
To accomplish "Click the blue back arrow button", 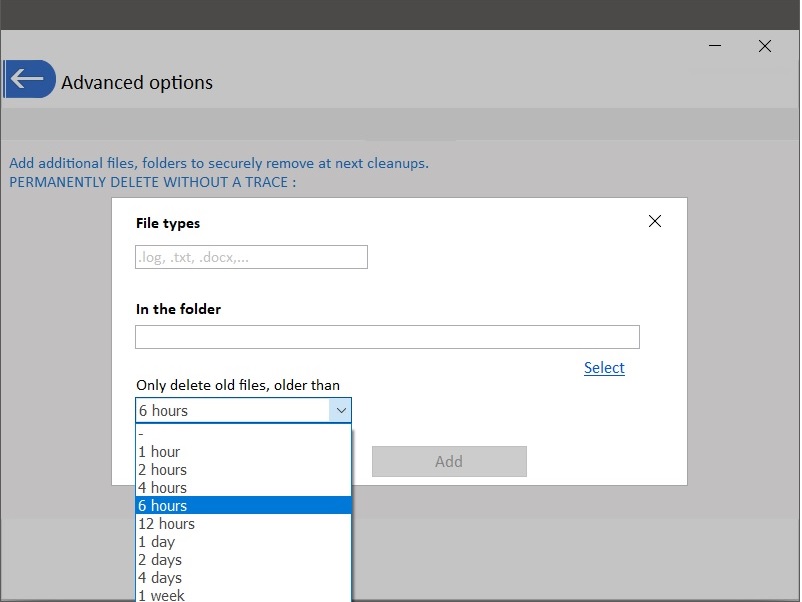I will click(x=28, y=79).
